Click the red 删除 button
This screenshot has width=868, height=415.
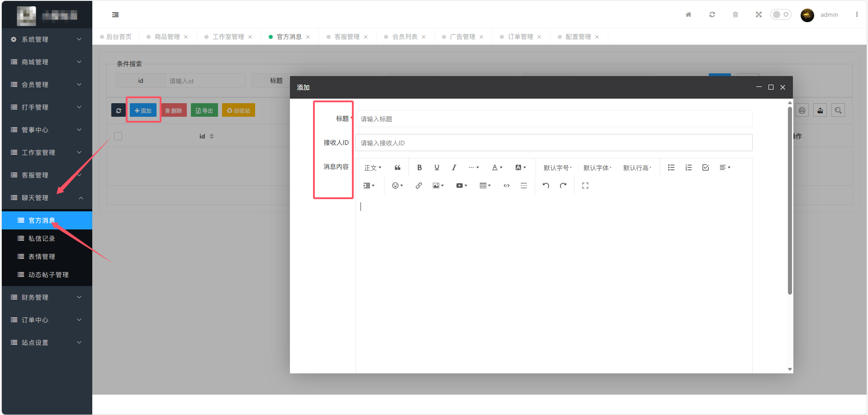[x=174, y=110]
